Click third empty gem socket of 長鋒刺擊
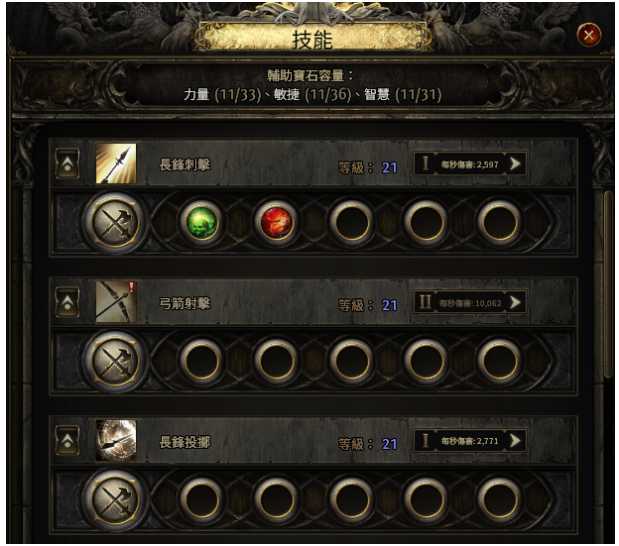The height and width of the screenshot is (546, 619). [x=499, y=222]
